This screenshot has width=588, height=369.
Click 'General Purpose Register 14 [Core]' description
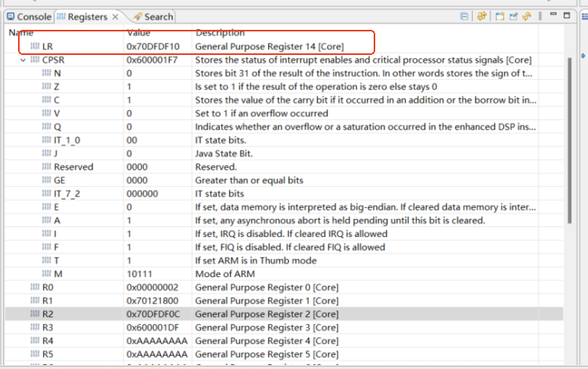(x=269, y=46)
